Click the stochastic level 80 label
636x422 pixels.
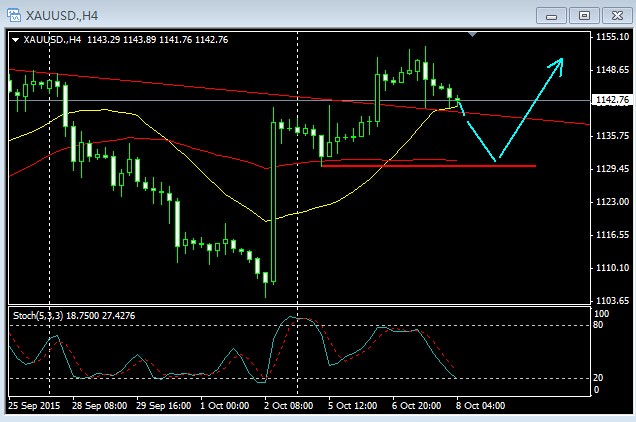(598, 325)
